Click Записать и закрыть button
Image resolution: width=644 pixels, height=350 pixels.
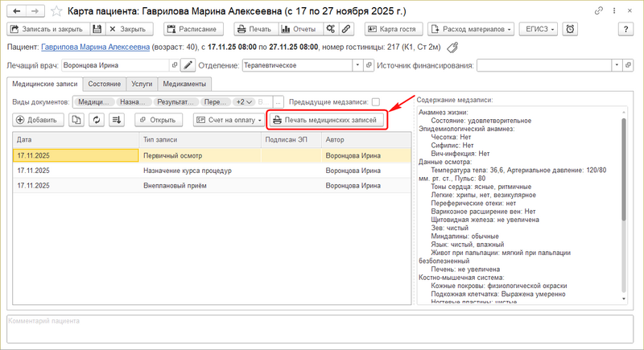click(48, 29)
